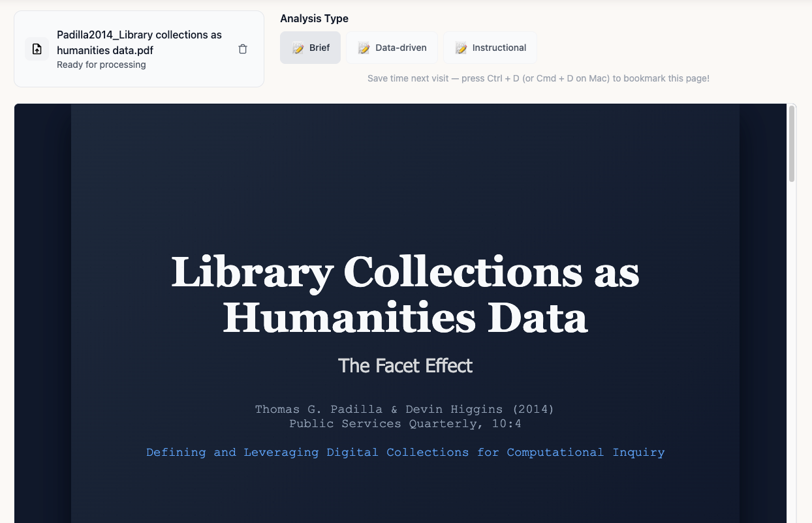
Task: Click the memo icon inside the Brief button
Action: 298,47
